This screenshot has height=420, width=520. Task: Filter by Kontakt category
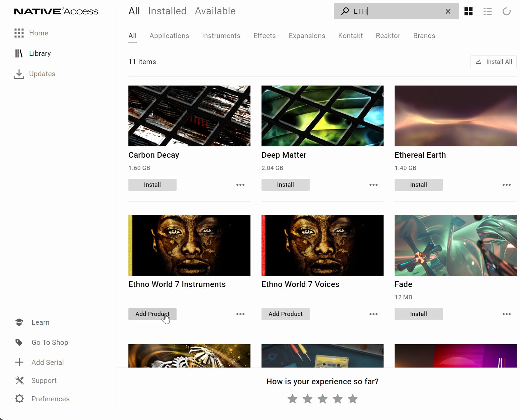point(350,36)
